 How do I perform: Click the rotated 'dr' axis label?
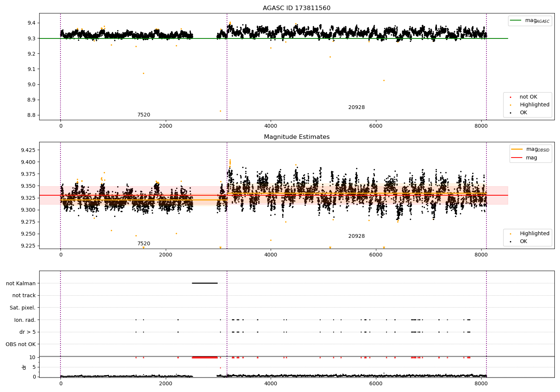[x=24, y=367]
